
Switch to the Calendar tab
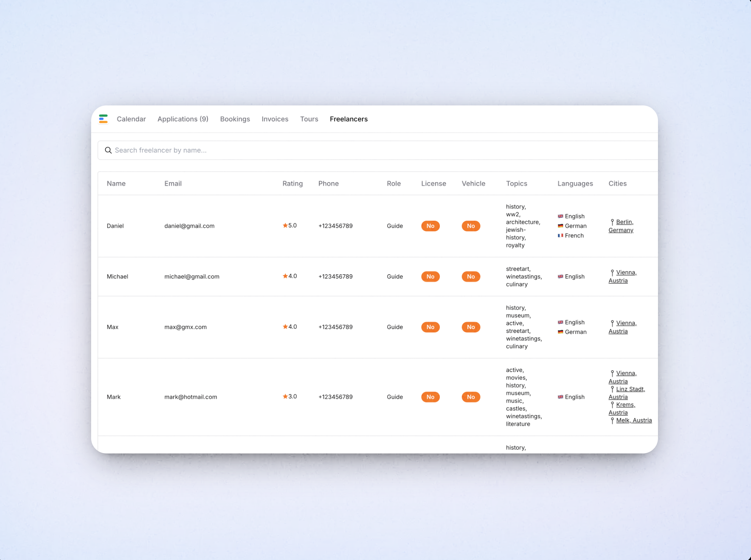click(x=131, y=119)
